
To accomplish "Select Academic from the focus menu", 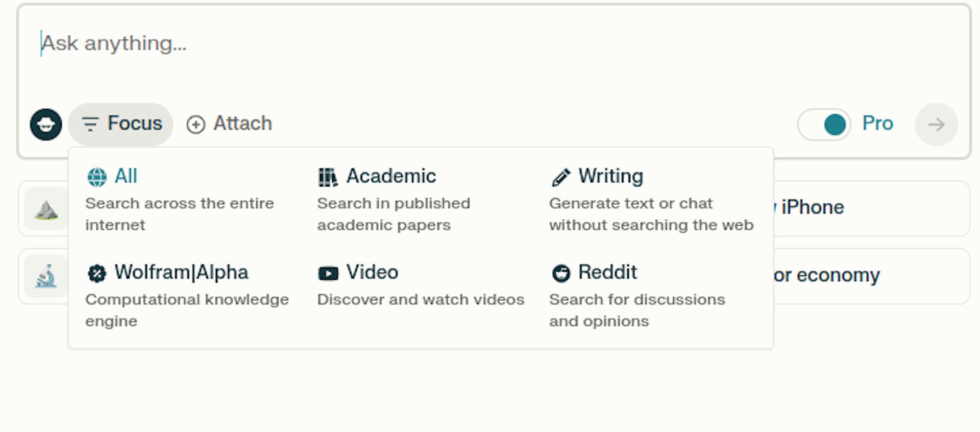I will tap(391, 176).
